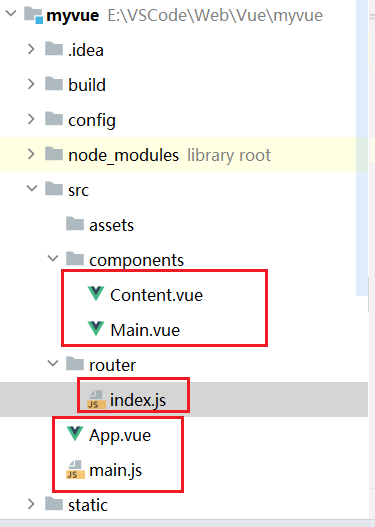Expand the build folder
Screen dimensions: 375x527
[x=31, y=84]
